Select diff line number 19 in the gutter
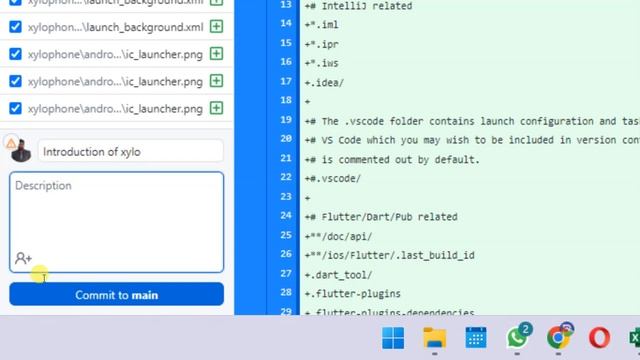The image size is (640, 360). pyautogui.click(x=286, y=120)
